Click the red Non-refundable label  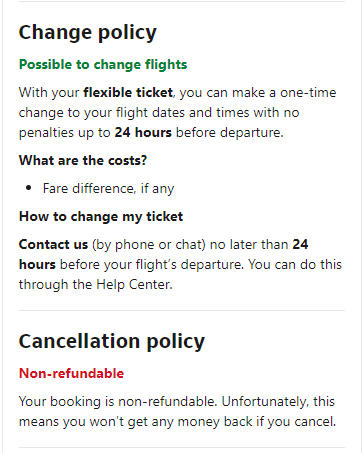[x=71, y=373]
